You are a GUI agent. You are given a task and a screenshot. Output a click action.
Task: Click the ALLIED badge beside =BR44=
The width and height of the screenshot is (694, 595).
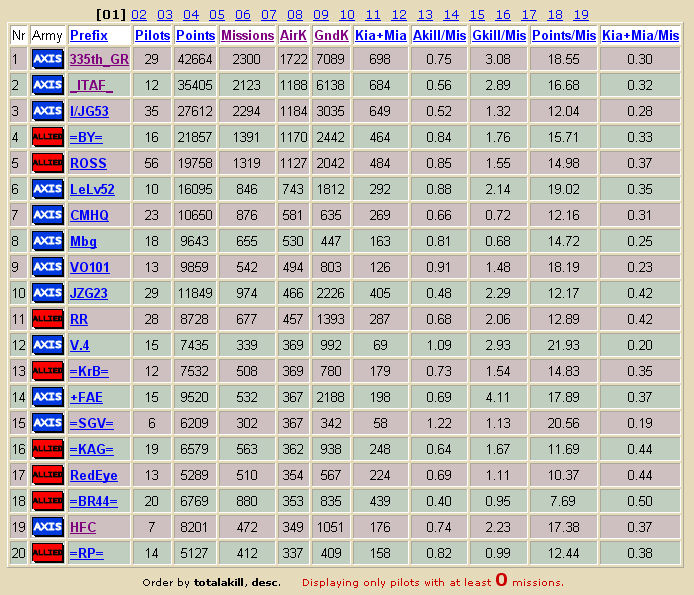click(x=48, y=501)
